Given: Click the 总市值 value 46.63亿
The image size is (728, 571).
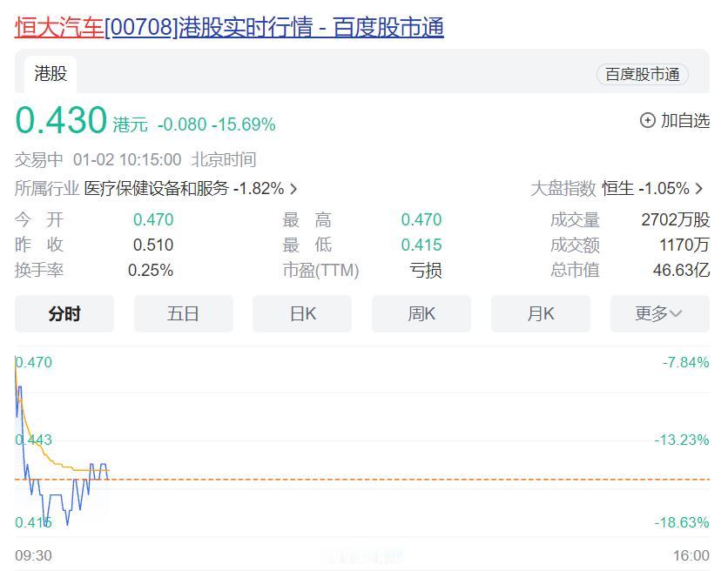Looking at the screenshot, I should coord(681,270).
